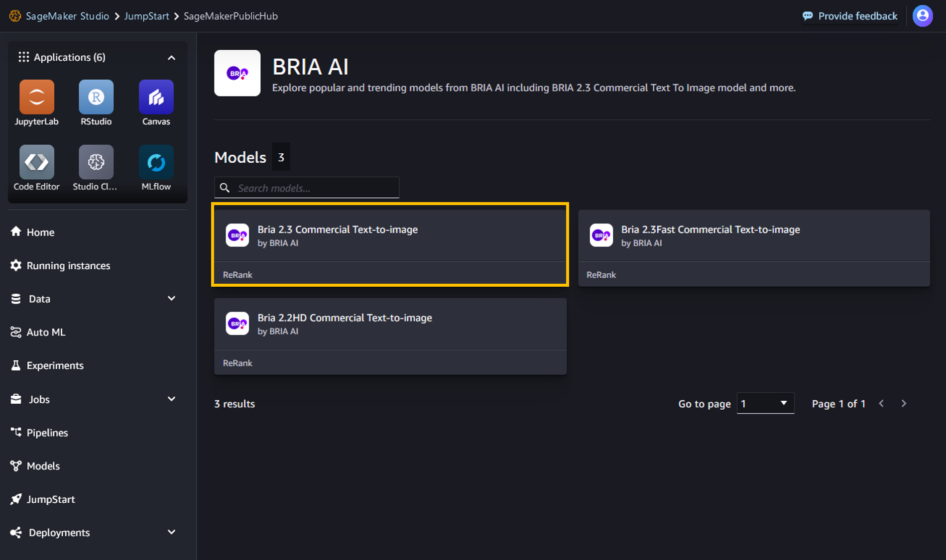
Task: Open the user profile avatar
Action: point(922,16)
